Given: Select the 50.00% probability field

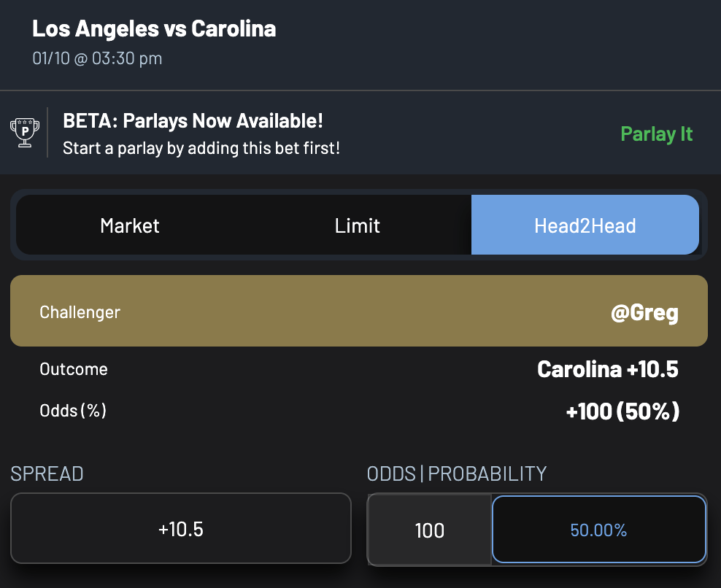Looking at the screenshot, I should point(598,530).
